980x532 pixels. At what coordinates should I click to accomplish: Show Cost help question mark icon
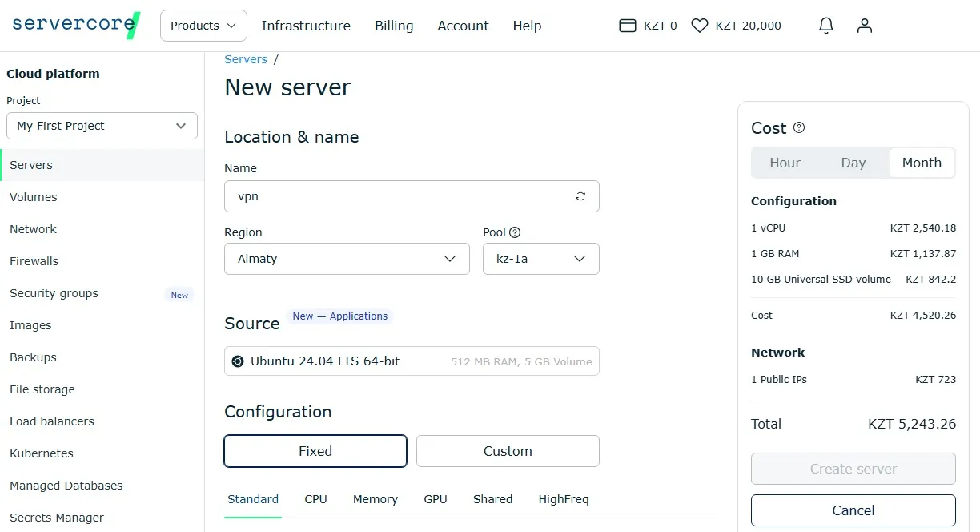tap(799, 127)
